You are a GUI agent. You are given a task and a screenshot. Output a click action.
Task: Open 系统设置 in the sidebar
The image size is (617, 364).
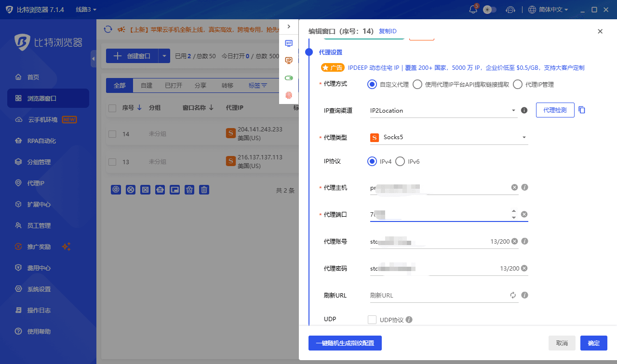(x=48, y=289)
